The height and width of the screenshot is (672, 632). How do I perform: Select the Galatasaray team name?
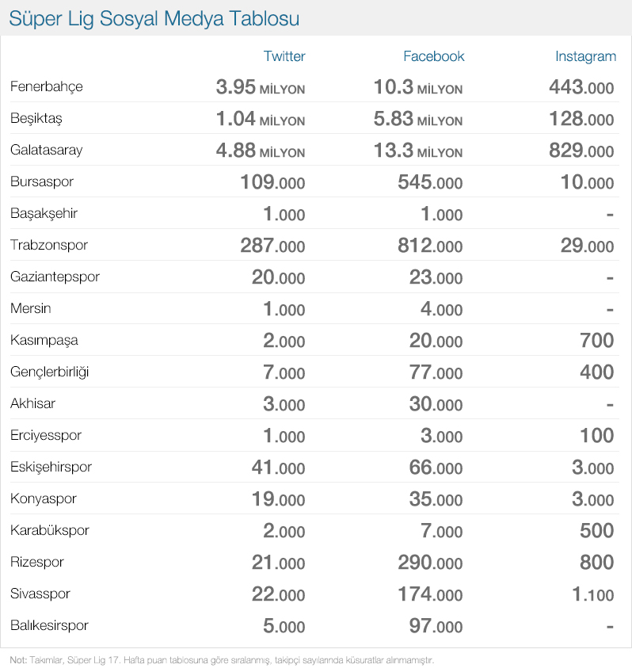[x=46, y=151]
